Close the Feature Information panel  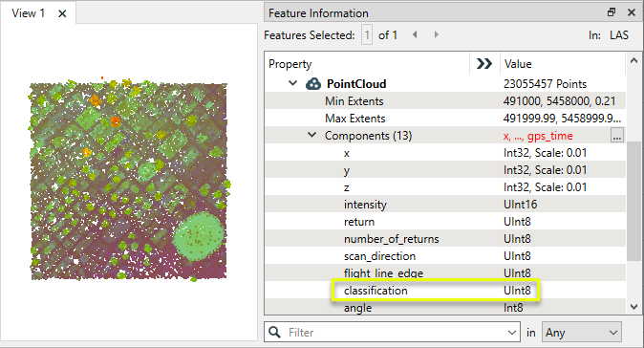[632, 12]
